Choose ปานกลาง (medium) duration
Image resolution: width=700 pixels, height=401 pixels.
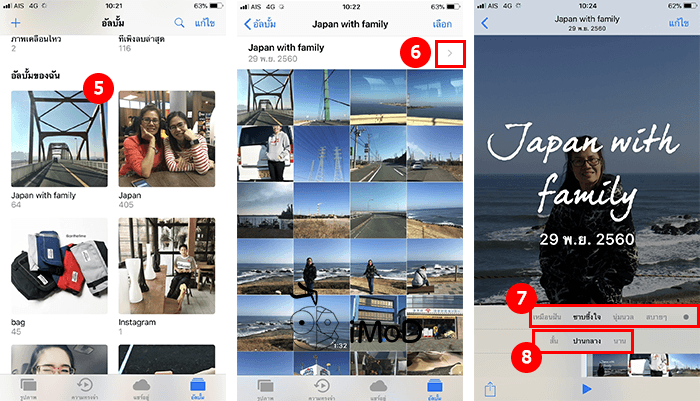pyautogui.click(x=587, y=341)
